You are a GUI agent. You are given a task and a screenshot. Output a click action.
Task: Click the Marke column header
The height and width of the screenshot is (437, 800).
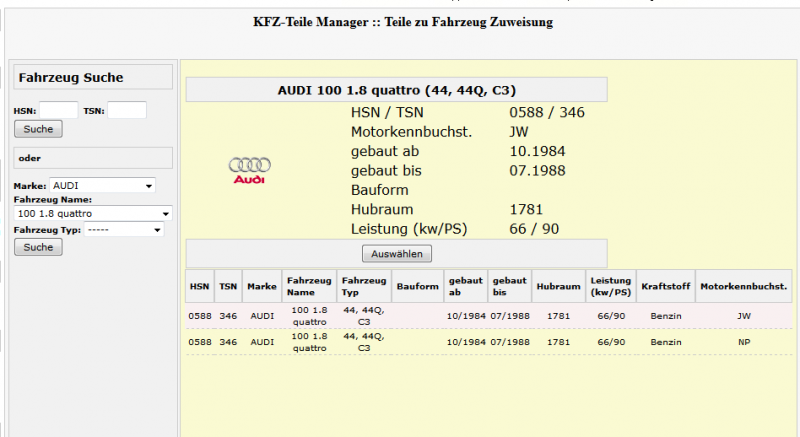pos(262,286)
